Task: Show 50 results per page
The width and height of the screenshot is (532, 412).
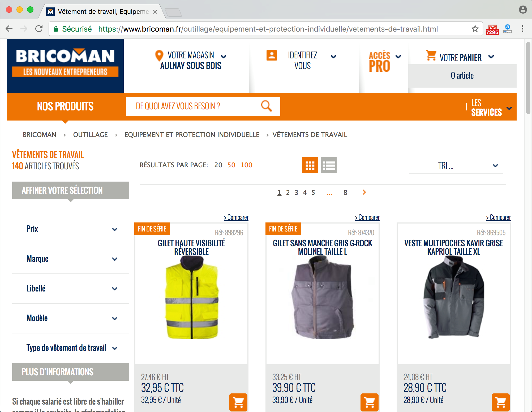Action: 231,165
